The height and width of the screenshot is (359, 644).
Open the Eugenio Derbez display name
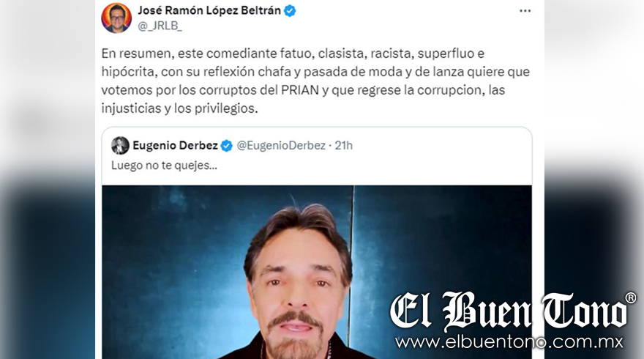[175, 145]
